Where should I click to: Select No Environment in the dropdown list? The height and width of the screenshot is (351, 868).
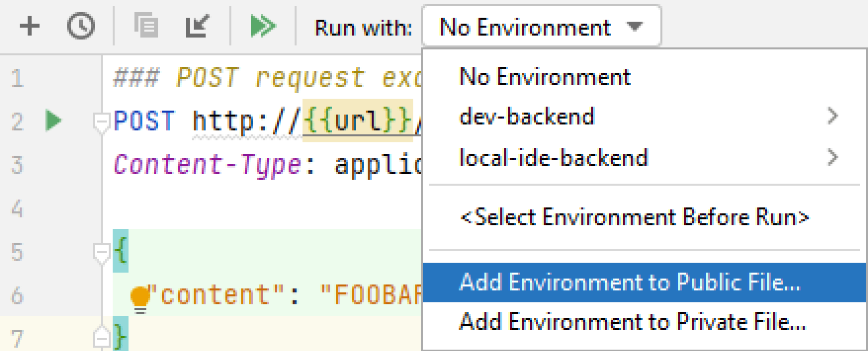point(544,77)
